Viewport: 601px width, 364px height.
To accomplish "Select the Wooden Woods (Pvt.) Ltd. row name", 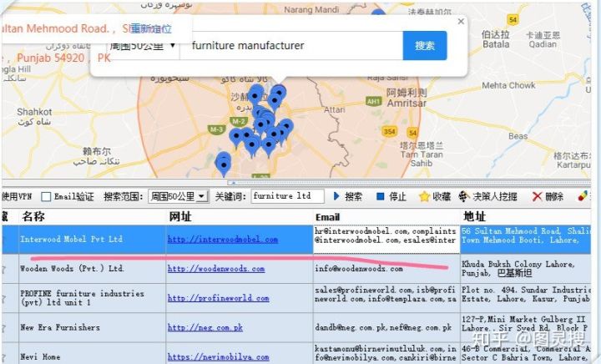I will coord(73,269).
